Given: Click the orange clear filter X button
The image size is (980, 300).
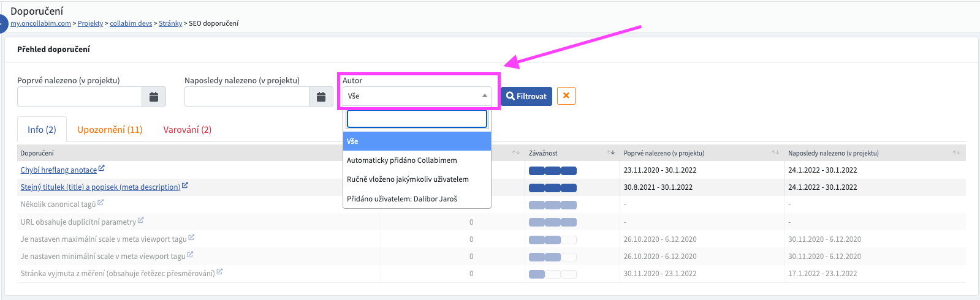Looking at the screenshot, I should tap(566, 96).
